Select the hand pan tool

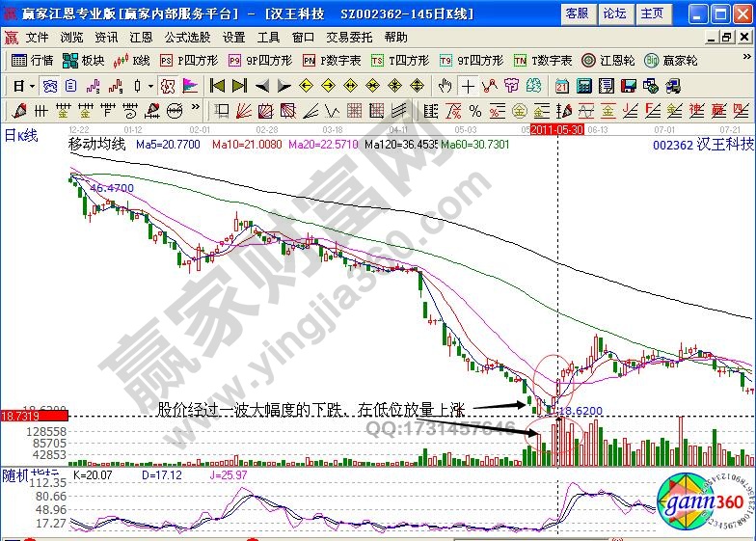[445, 86]
